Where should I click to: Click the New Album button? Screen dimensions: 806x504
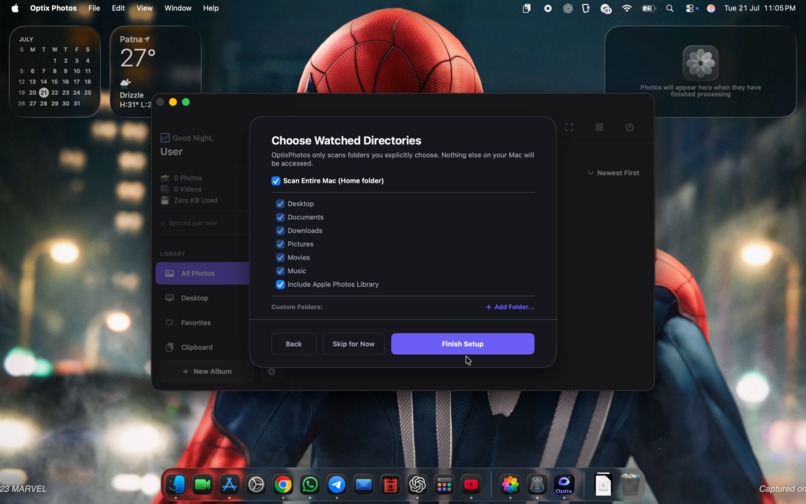207,371
